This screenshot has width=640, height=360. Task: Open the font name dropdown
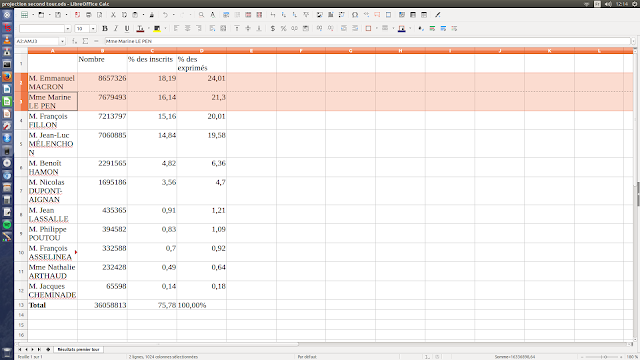[68, 29]
